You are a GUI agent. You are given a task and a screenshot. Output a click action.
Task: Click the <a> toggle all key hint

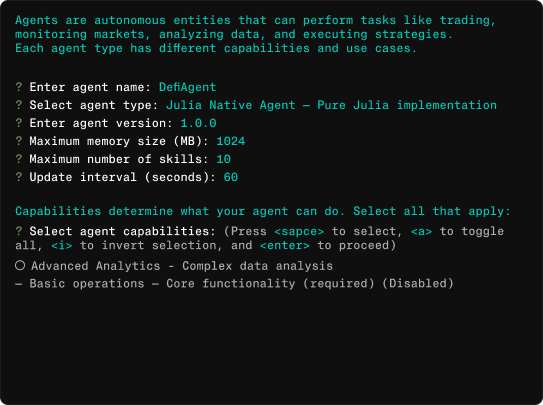click(x=421, y=231)
